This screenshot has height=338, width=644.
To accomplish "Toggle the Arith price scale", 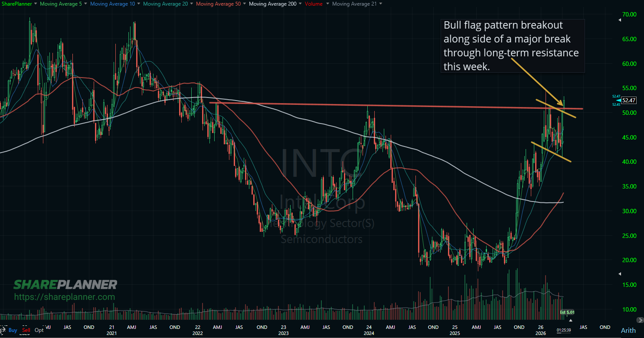I will pos(628,330).
